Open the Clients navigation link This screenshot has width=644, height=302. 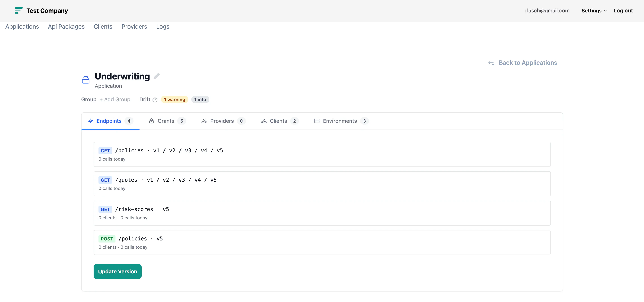103,27
